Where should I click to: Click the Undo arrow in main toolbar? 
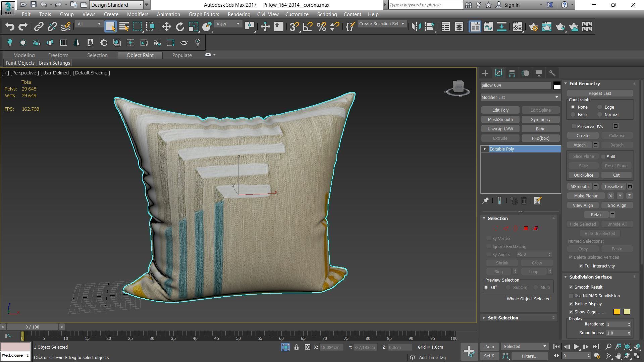pyautogui.click(x=10, y=27)
